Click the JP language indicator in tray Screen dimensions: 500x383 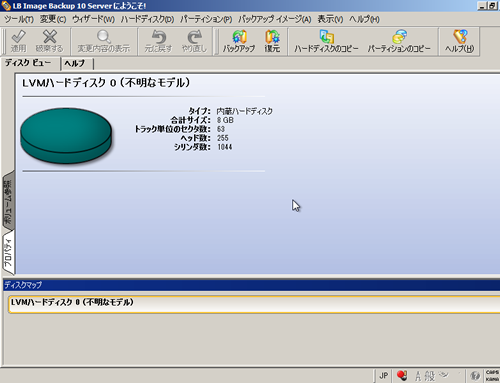(x=383, y=376)
